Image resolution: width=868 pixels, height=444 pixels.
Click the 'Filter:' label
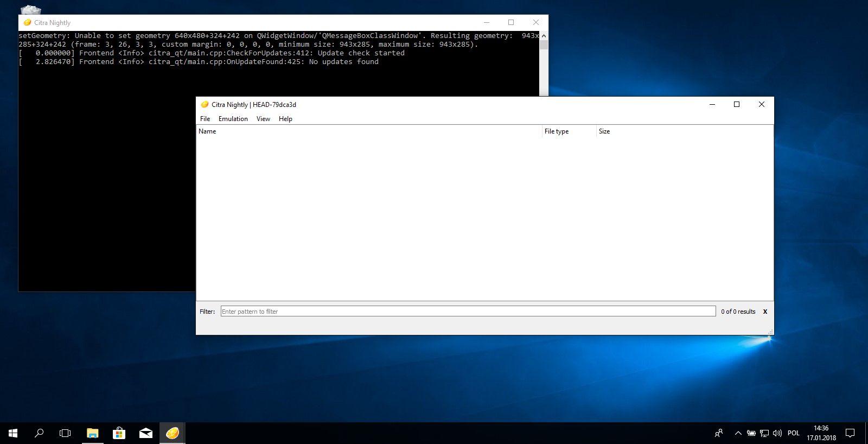(x=207, y=312)
